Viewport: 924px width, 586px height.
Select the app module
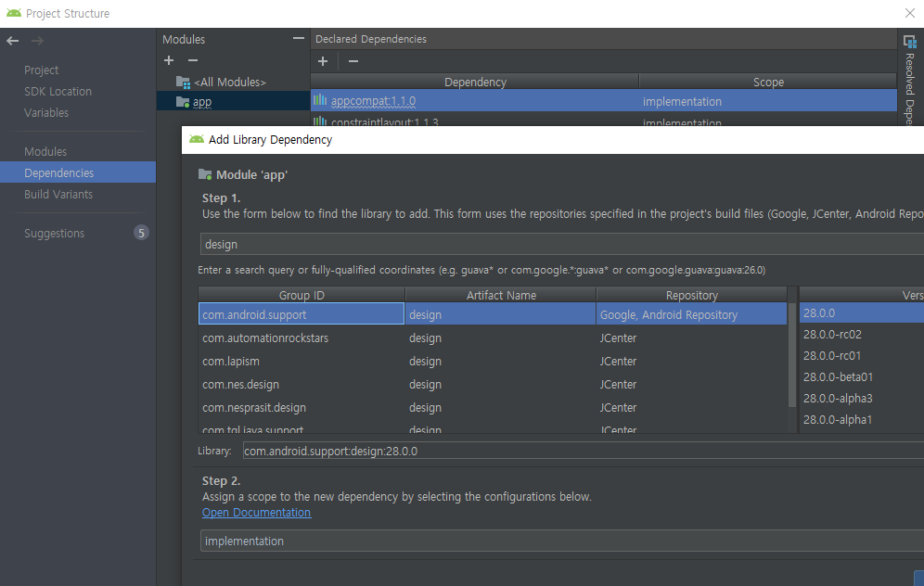[234, 101]
